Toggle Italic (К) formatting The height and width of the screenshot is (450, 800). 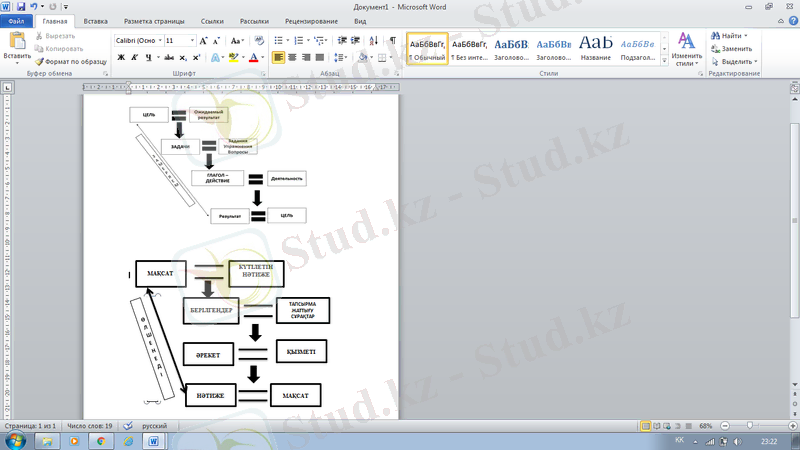(134, 58)
